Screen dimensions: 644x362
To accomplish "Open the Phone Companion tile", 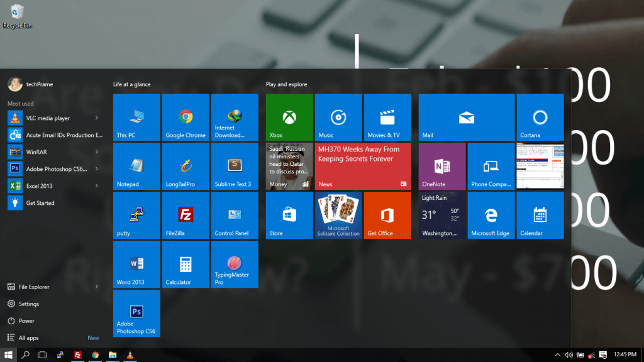I will (x=491, y=166).
